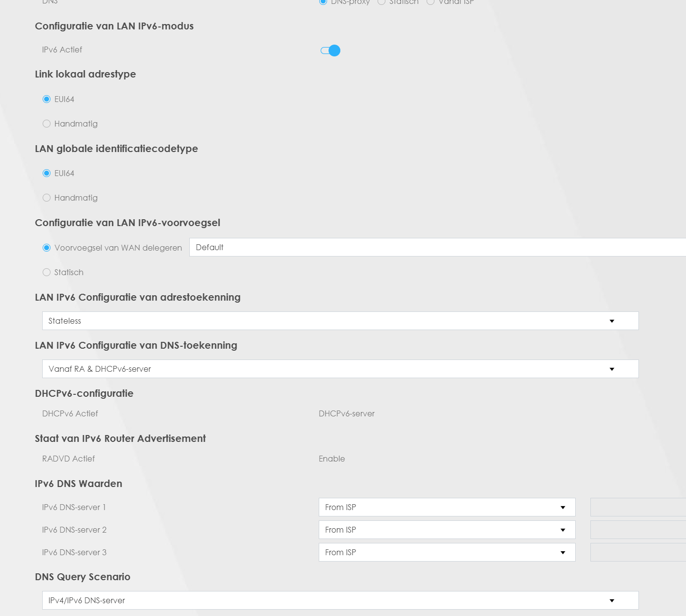This screenshot has width=686, height=616.
Task: Select EUI64 under Link lokaal adrestype
Action: [47, 99]
